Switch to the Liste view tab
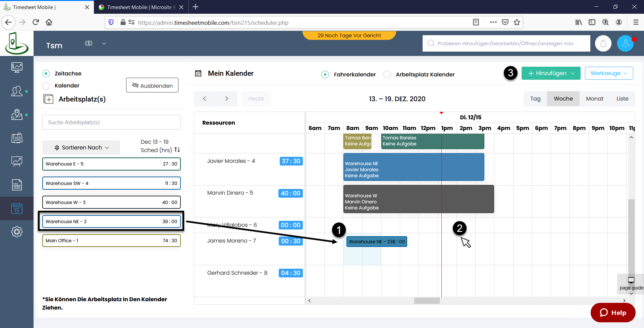Screen dimensions: 644x328 [x=622, y=99]
